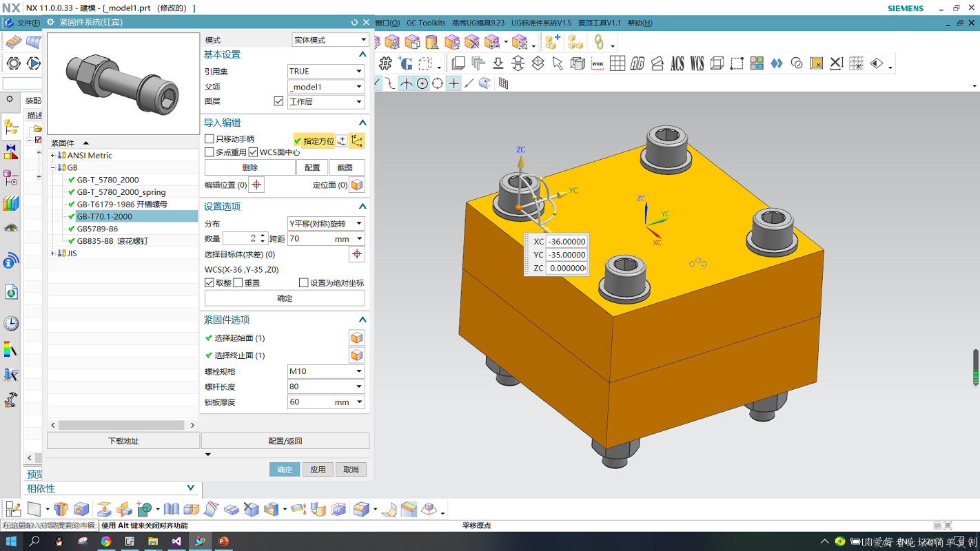Viewport: 980px width, 551px height.
Task: Click the quadrant point snap icon
Action: (438, 83)
